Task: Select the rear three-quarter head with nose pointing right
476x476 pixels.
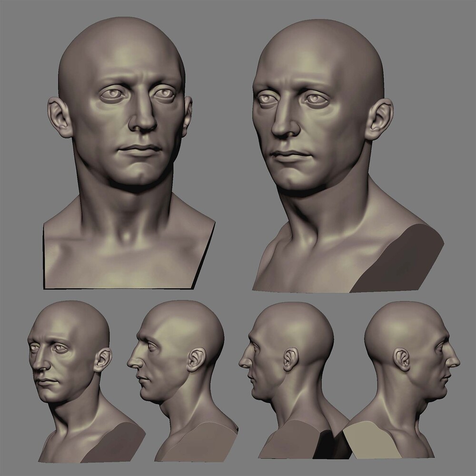Action: click(x=401, y=380)
